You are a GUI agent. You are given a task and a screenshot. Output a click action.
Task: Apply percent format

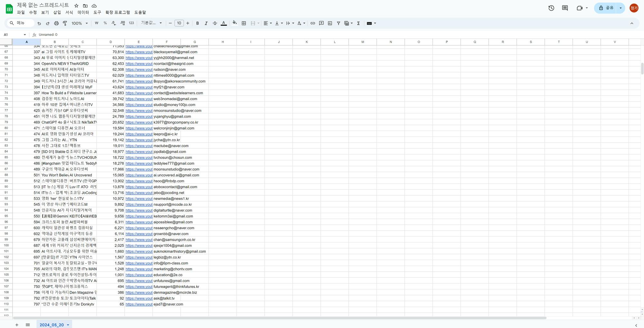[105, 23]
